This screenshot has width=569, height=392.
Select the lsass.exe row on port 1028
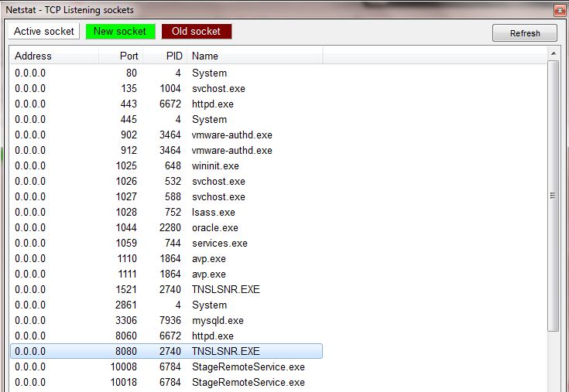coord(213,212)
